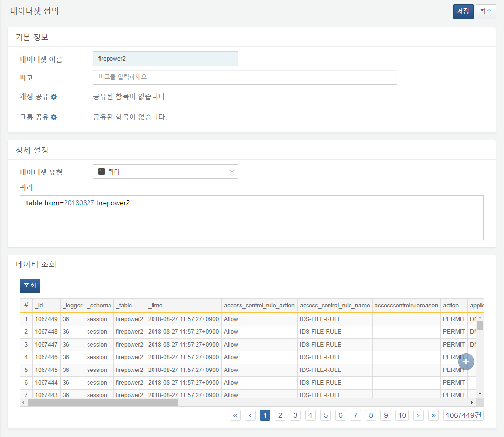The height and width of the screenshot is (437, 504).
Task: Select page 1 in pagination
Action: [x=265, y=415]
